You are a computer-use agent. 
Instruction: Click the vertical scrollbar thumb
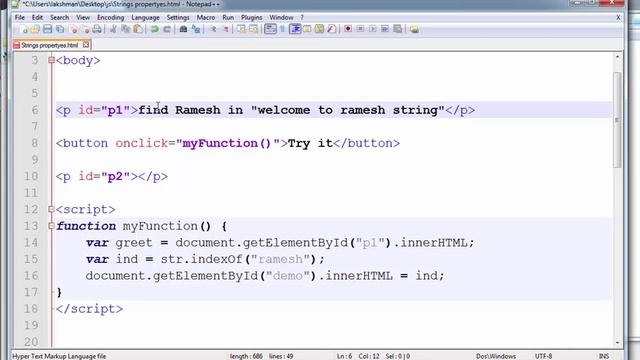click(x=617, y=120)
